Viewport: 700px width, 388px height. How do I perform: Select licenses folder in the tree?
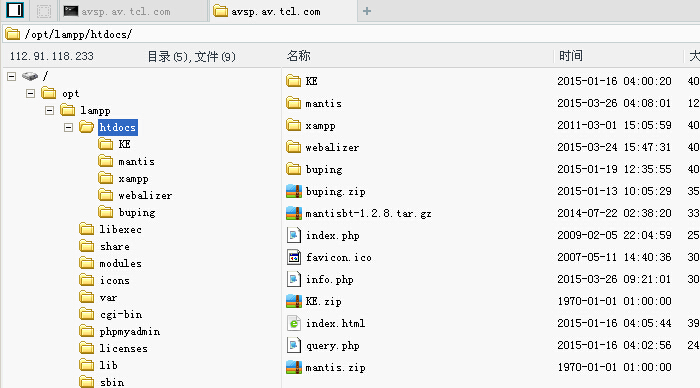(123, 349)
